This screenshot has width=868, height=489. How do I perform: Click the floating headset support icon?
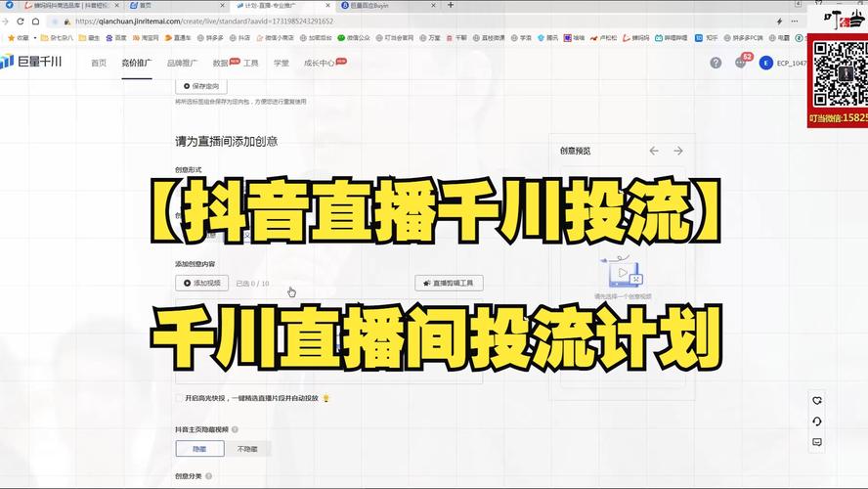[x=817, y=422]
